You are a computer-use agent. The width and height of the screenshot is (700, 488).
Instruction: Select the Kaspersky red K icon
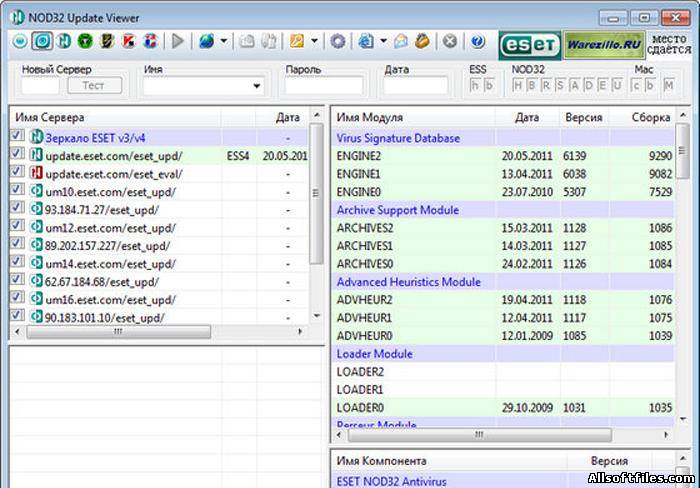tap(129, 41)
